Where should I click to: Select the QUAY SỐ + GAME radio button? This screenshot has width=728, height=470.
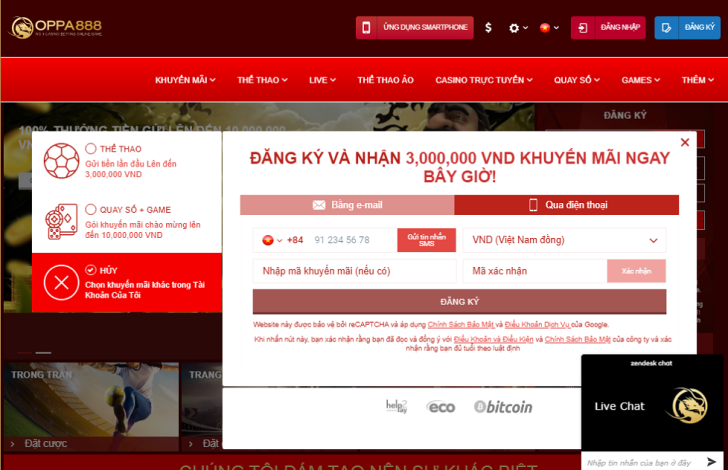tap(91, 209)
